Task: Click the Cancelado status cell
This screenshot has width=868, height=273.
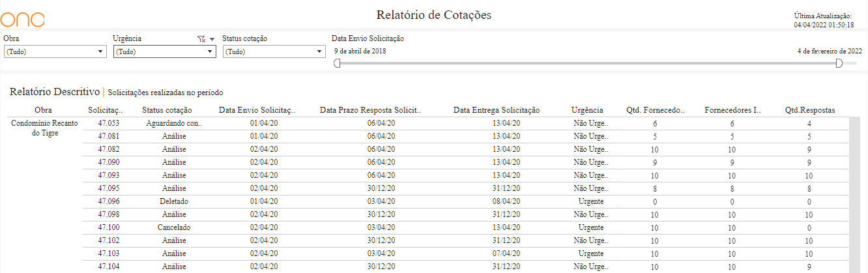Action: point(173,227)
